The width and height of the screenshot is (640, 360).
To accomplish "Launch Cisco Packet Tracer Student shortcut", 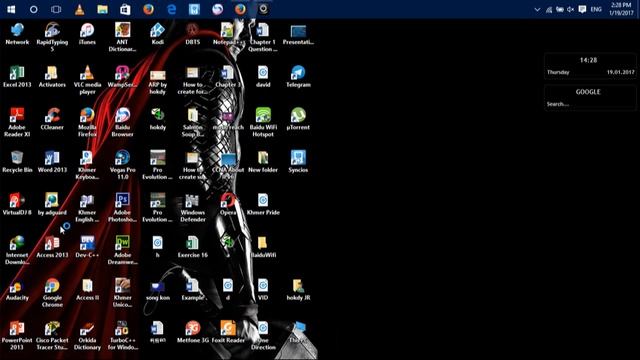I will pyautogui.click(x=52, y=336).
